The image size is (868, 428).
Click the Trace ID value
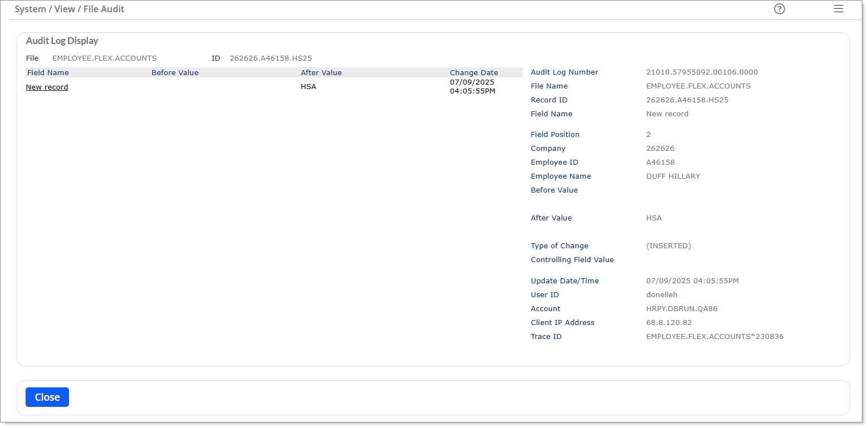point(714,336)
